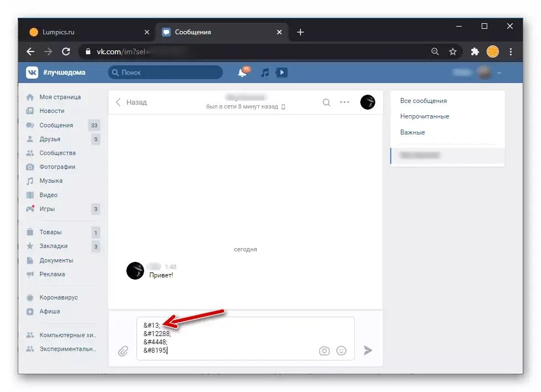The height and width of the screenshot is (392, 541).
Task: Send the message with the arrow
Action: tap(368, 350)
